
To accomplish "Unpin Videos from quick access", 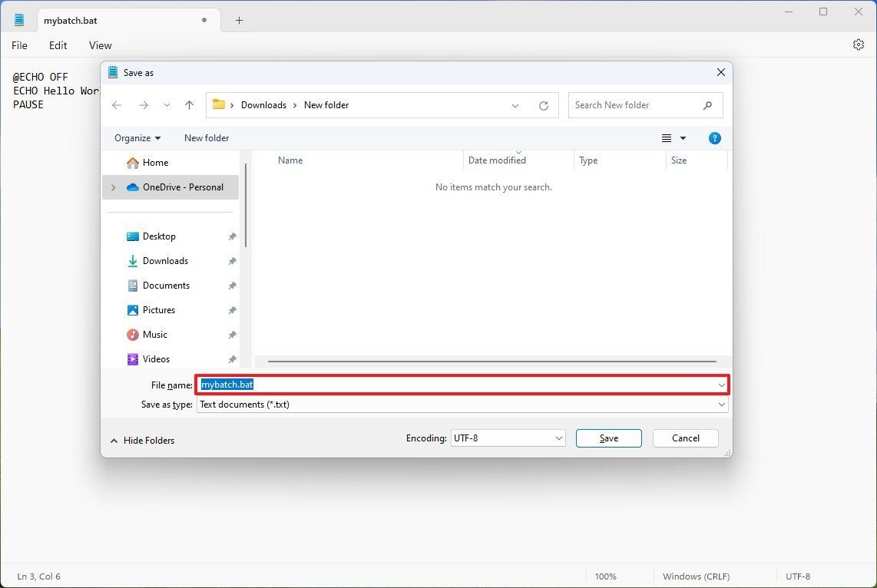I will pos(232,359).
